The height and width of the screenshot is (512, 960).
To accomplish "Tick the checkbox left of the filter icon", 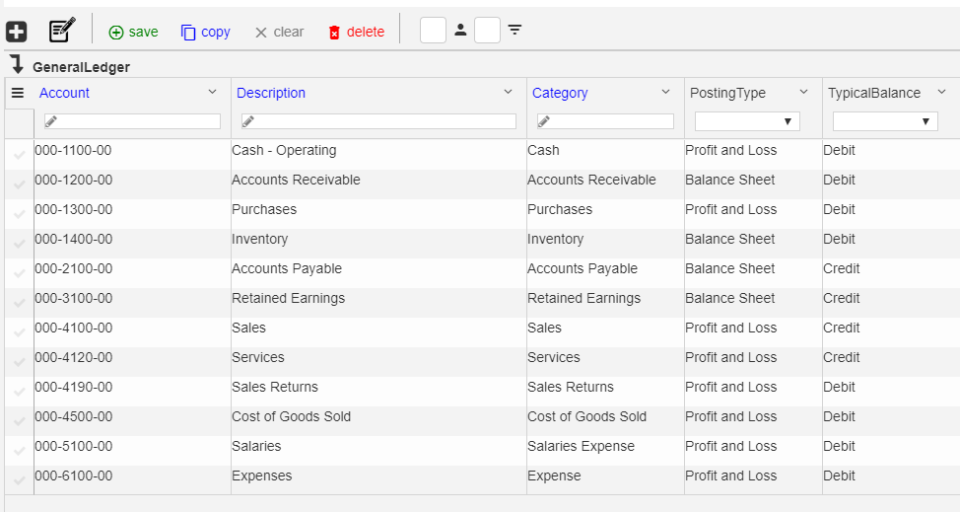I will tap(487, 30).
